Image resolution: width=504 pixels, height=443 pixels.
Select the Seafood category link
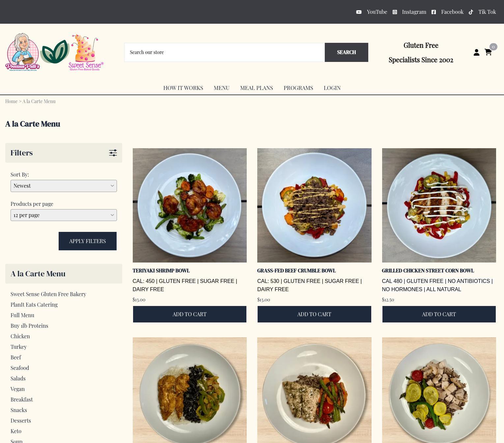[20, 368]
